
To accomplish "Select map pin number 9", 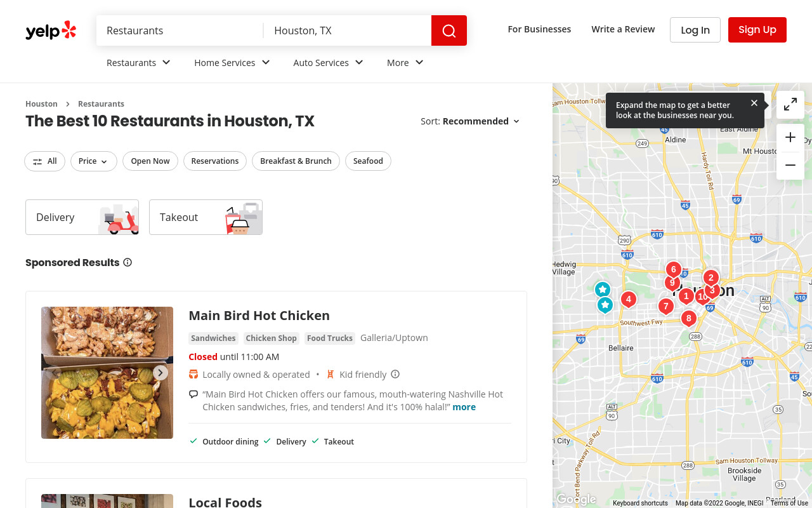I will click(671, 283).
